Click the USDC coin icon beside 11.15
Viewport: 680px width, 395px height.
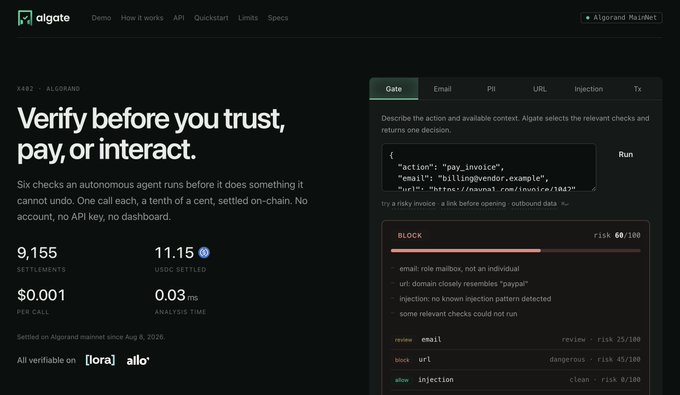click(x=204, y=252)
